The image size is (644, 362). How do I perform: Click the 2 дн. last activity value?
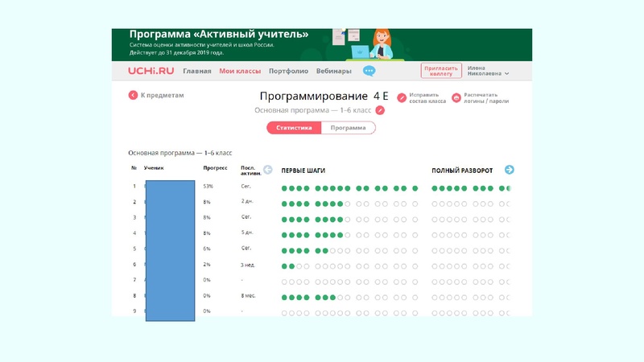tap(247, 201)
